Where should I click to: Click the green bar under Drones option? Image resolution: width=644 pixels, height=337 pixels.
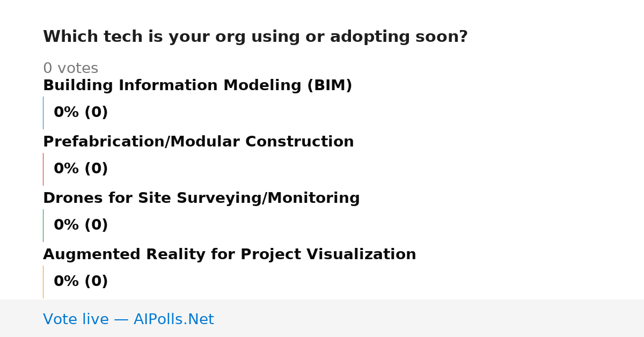click(43, 225)
